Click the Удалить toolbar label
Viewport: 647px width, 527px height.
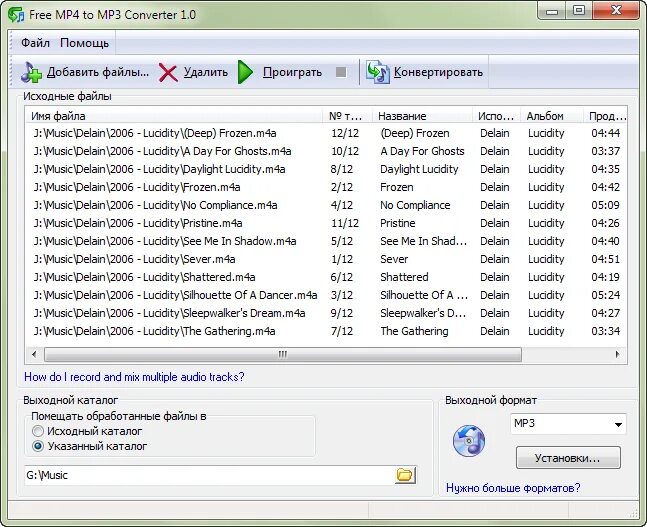[x=205, y=72]
